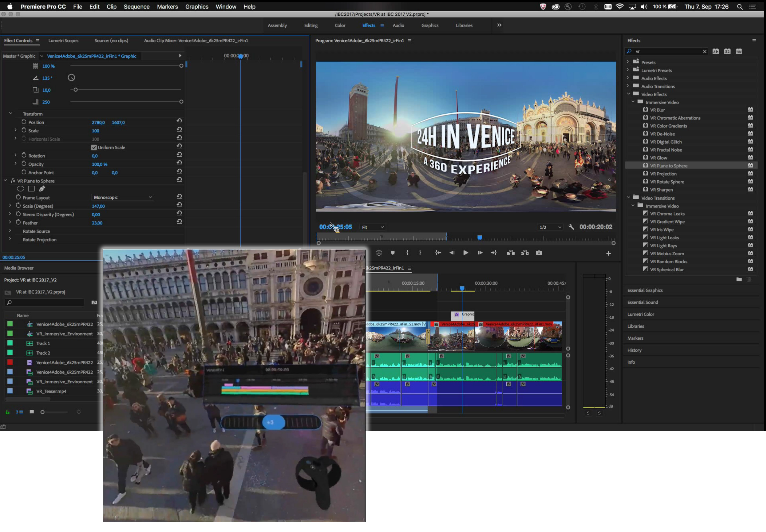Click the YUV Effects filter icon
This screenshot has width=766, height=532.
[739, 51]
